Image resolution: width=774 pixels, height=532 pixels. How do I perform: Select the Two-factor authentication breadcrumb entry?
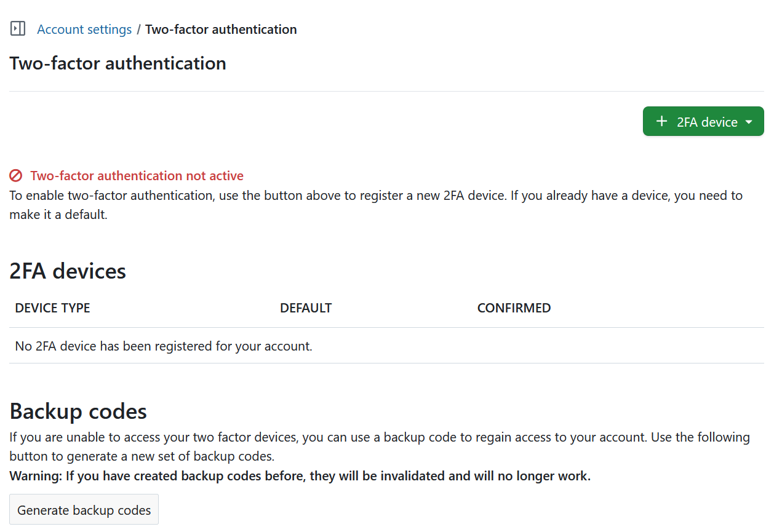221,29
